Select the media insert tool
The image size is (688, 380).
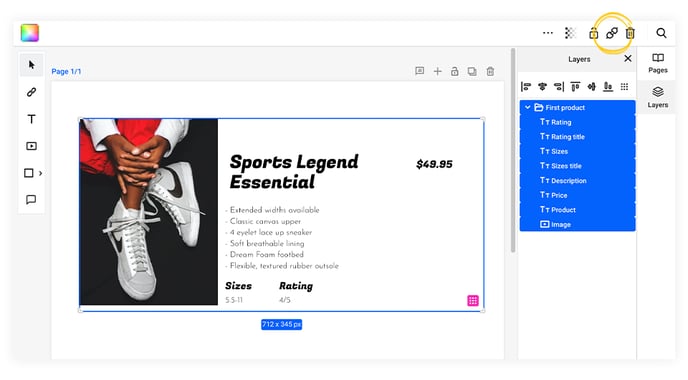(x=31, y=146)
